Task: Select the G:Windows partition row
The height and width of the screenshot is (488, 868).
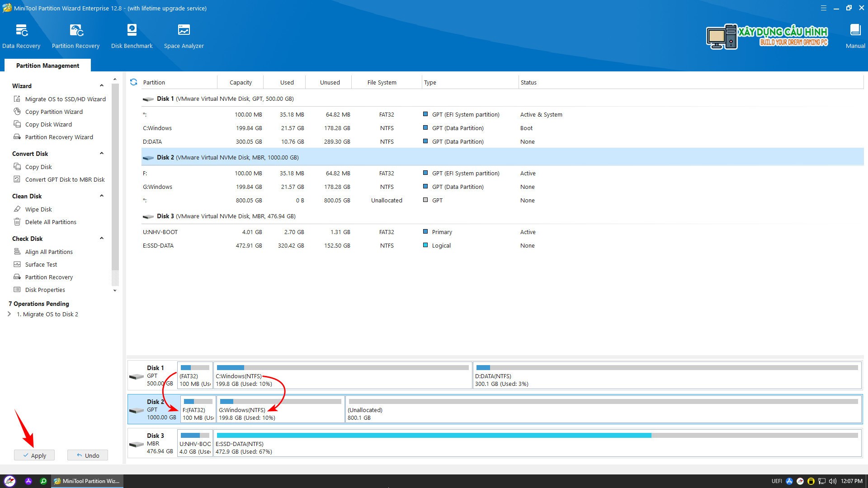Action: (502, 187)
